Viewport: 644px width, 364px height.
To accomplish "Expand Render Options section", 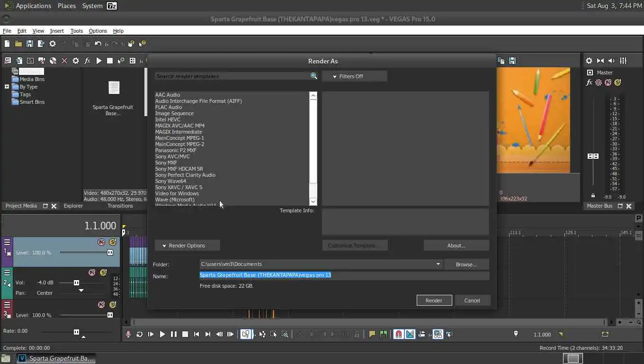I will point(187,246).
